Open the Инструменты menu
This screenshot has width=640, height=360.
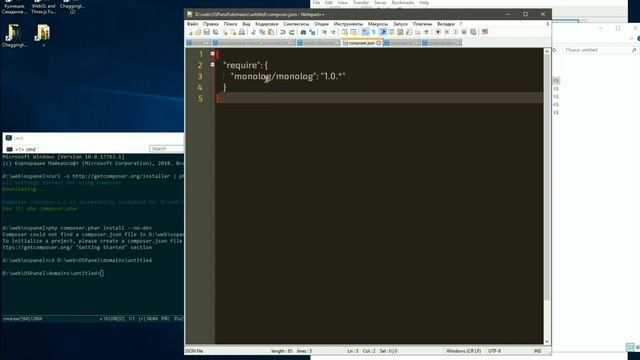tap(348, 24)
